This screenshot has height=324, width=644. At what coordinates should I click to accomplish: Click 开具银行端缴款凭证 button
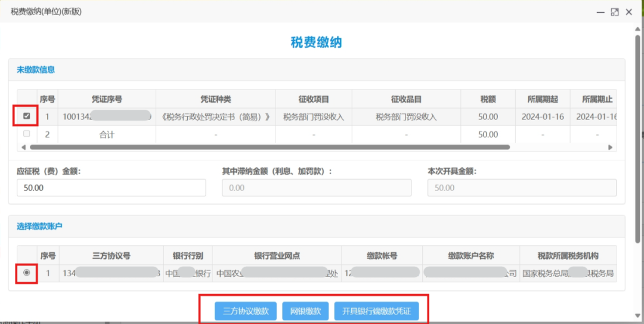coord(377,311)
